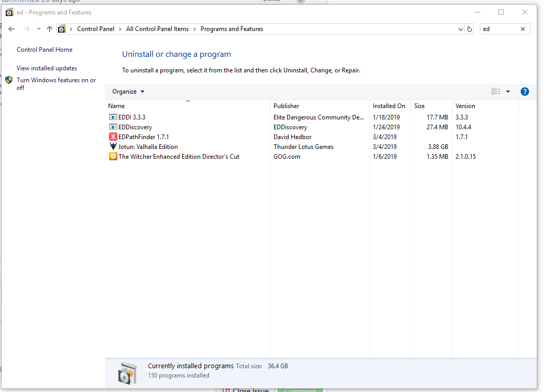The image size is (544, 392).
Task: Select EDPathFinder 1.7.1 in the list
Action: pos(144,137)
